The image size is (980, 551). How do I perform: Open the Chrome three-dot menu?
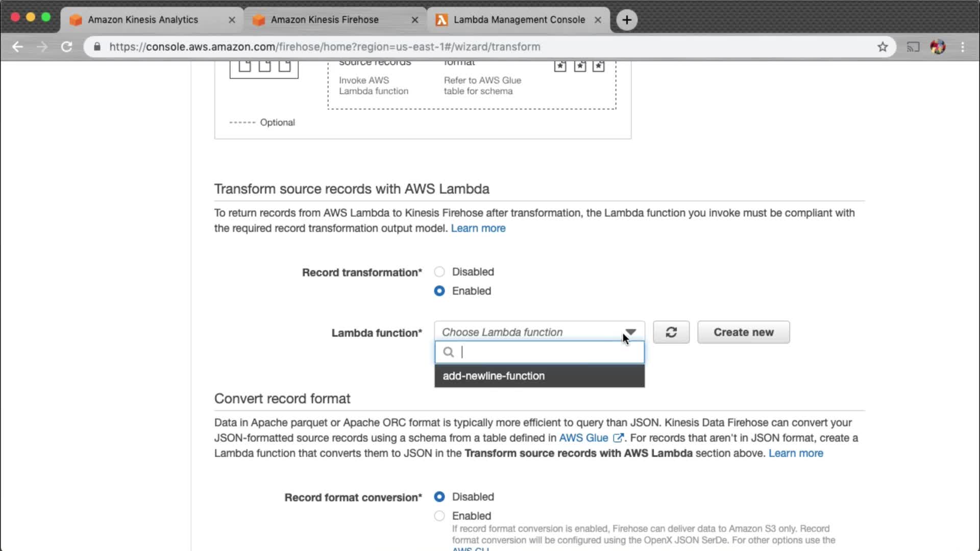[x=963, y=47]
